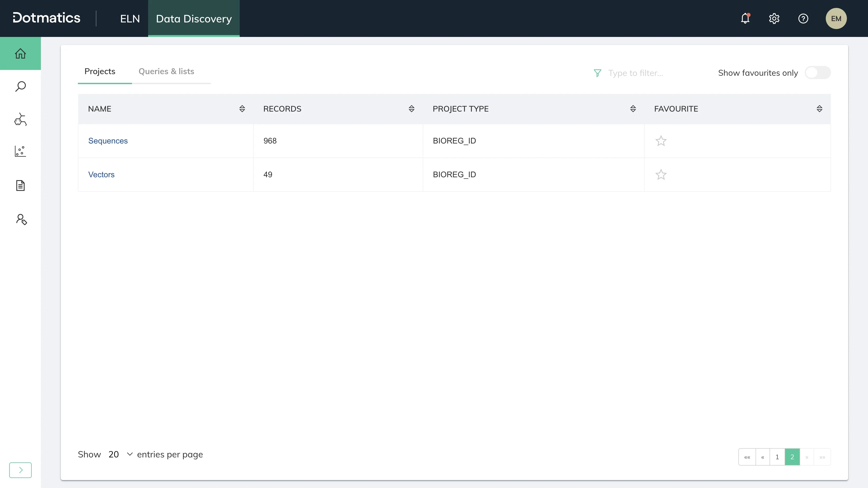
Task: Open the scatter plot charts icon
Action: pyautogui.click(x=20, y=151)
